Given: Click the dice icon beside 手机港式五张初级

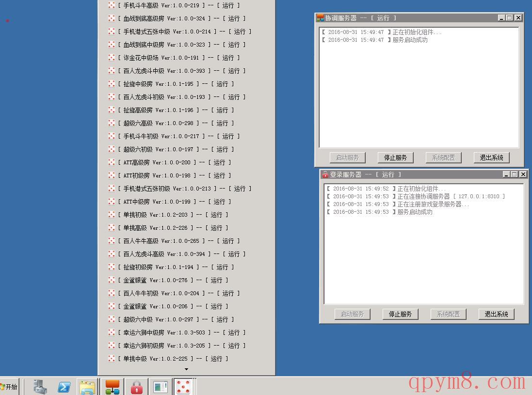Looking at the screenshot, I should [111, 189].
